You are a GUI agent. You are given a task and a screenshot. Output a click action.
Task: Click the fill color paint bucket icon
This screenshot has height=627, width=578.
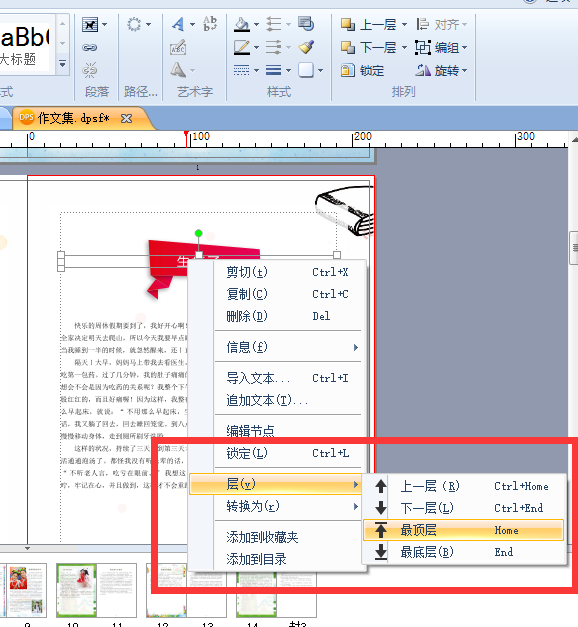point(242,24)
